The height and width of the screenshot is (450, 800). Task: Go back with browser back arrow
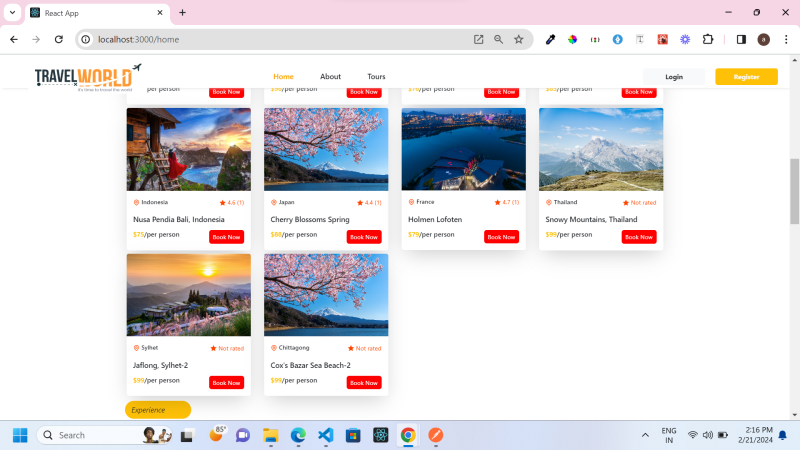coord(14,39)
